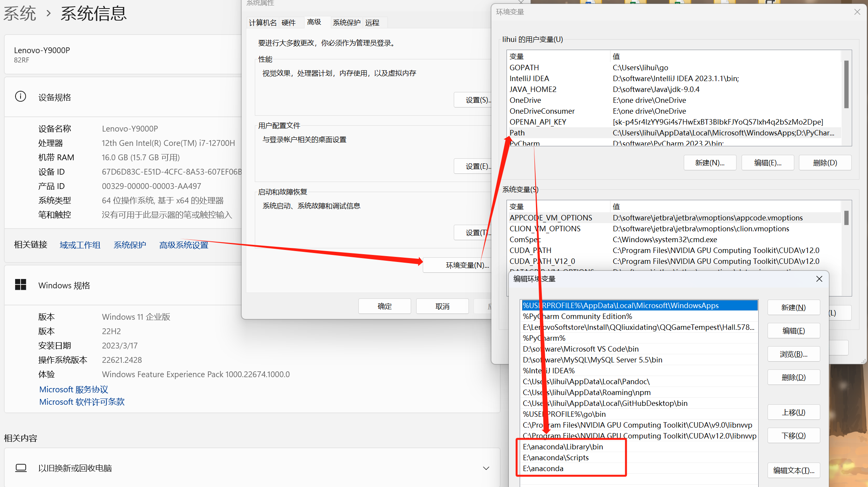The height and width of the screenshot is (487, 868).
Task: Click the Windows logo icon beside Windows 规格
Action: 21,285
